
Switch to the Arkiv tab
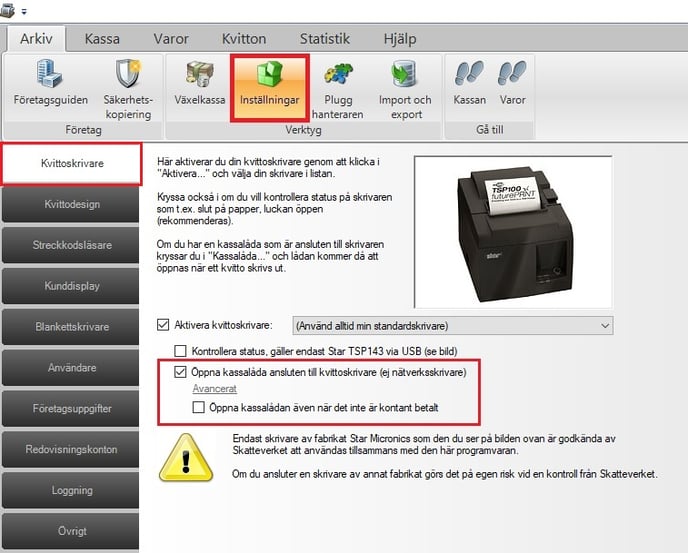(36, 39)
